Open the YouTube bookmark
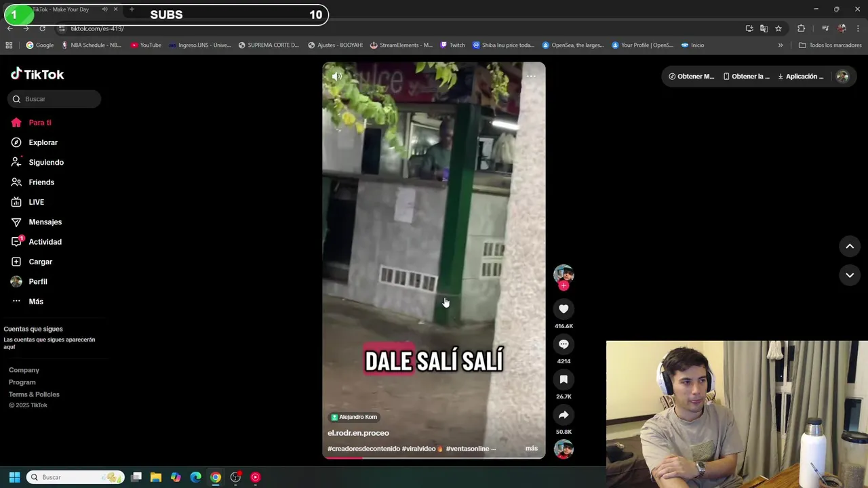Screen dimensions: 868x488 [x=146, y=45]
